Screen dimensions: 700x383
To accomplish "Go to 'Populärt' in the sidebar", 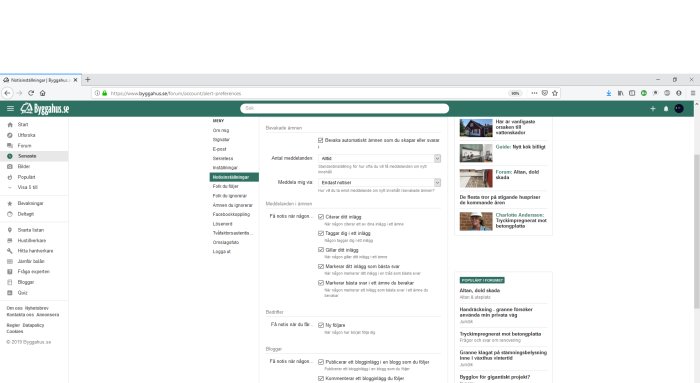I will tap(26, 177).
